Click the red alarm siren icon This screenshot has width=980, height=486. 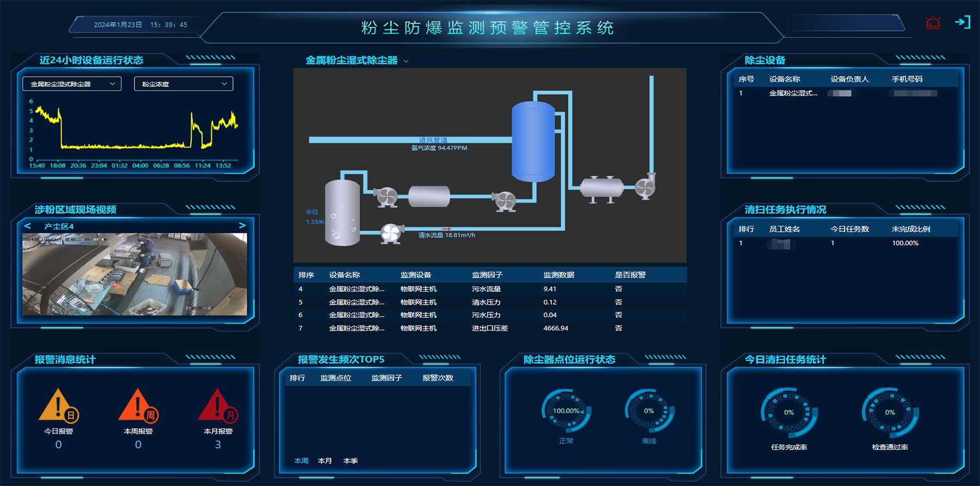pyautogui.click(x=933, y=23)
